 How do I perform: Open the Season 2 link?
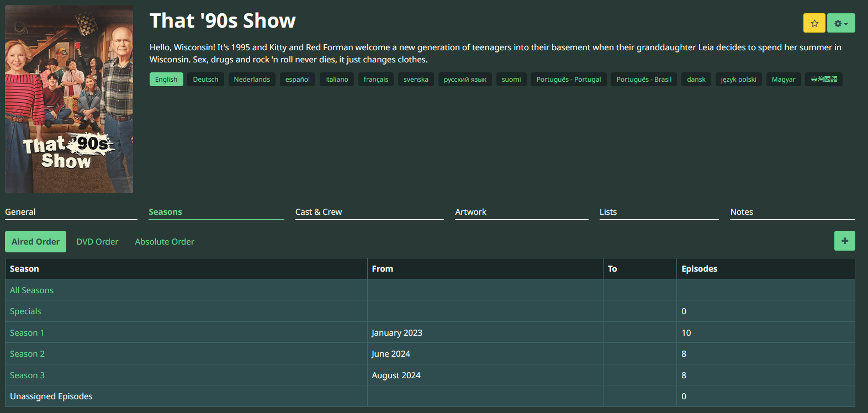coord(27,354)
